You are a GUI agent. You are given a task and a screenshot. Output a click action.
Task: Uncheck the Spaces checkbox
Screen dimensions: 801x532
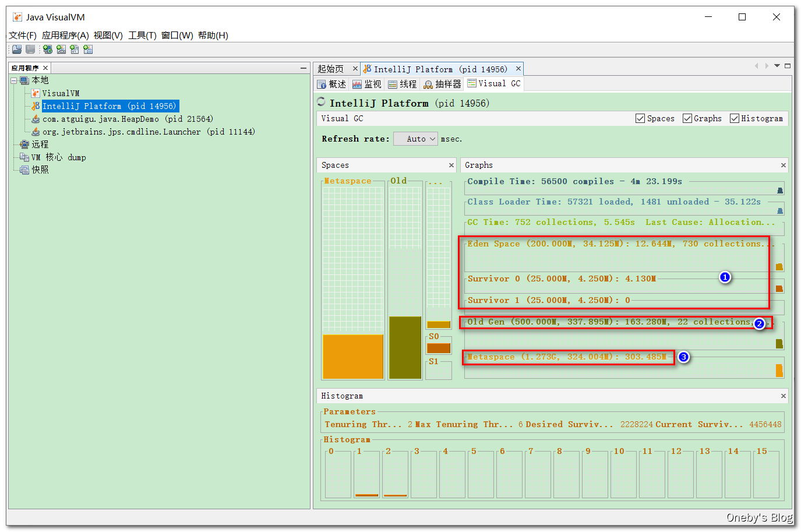(640, 118)
